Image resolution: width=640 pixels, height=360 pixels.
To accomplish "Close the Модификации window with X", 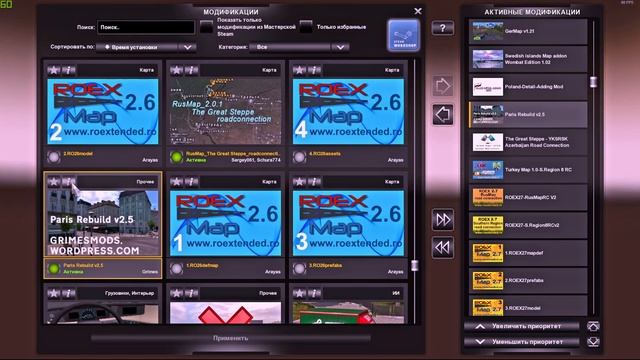I will (x=418, y=11).
